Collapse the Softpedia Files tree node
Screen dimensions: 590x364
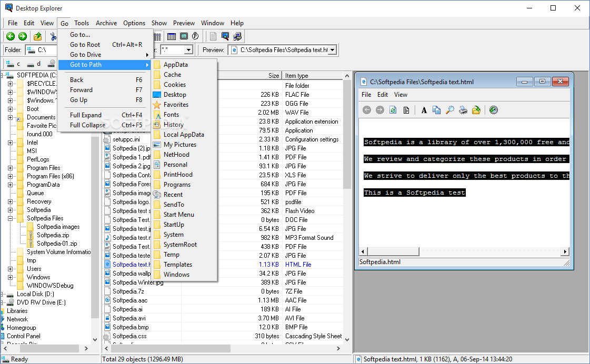click(10, 218)
